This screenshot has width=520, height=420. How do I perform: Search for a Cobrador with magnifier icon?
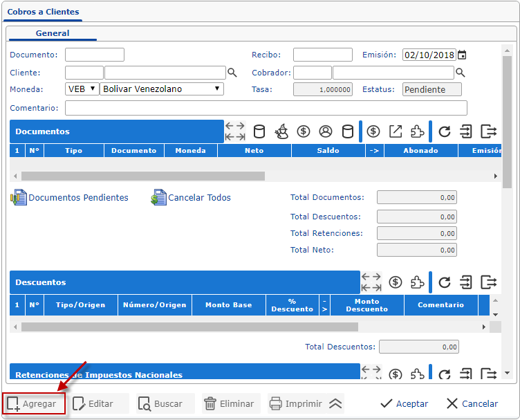[461, 73]
